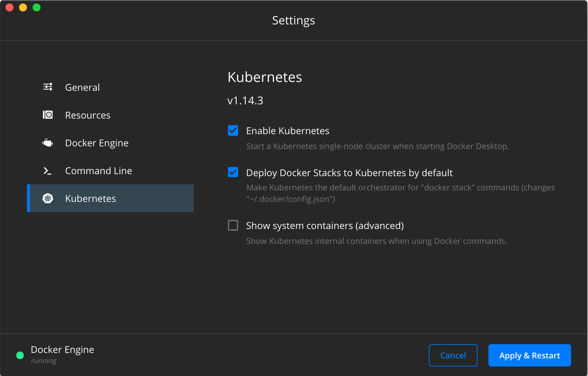This screenshot has width=588, height=376.
Task: Click the Apply & Restart button
Action: [529, 355]
